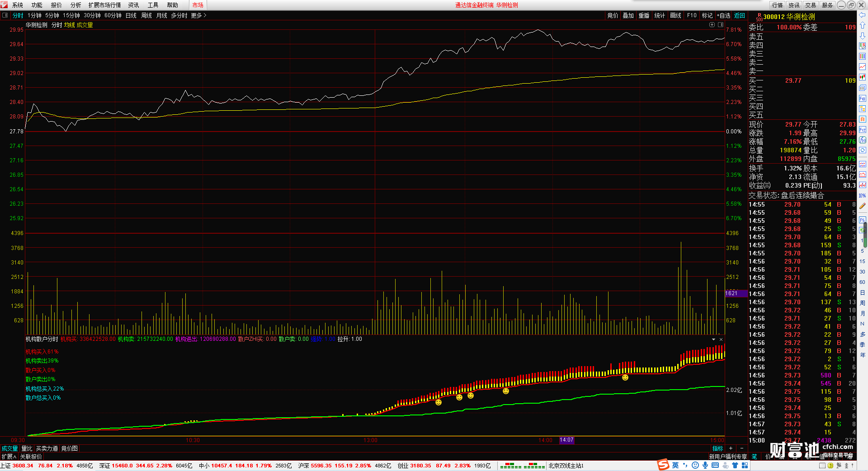Switch chart to 15分钟 period

pyautogui.click(x=71, y=15)
